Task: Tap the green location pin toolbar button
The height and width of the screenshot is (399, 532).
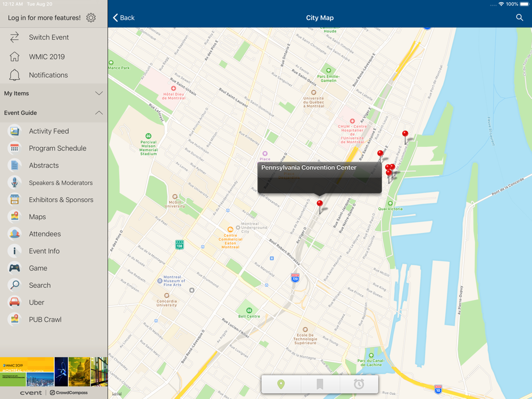Action: (281, 384)
